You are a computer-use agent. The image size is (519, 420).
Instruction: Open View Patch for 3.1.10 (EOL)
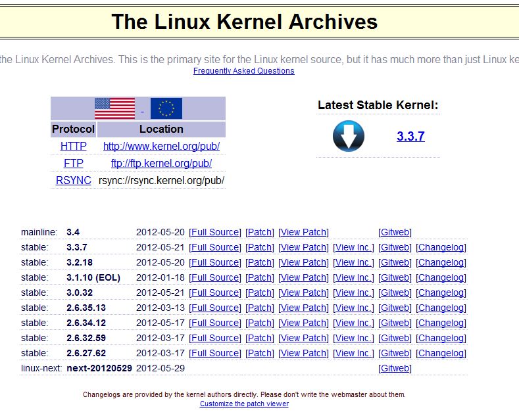(303, 277)
